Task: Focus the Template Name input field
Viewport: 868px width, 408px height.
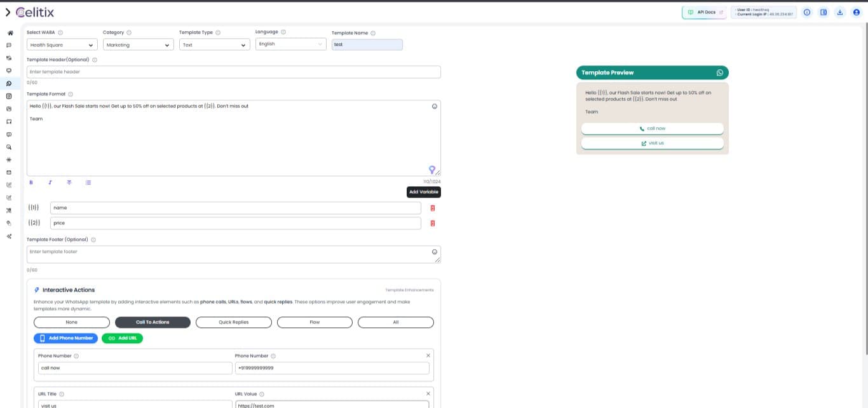Action: tap(367, 44)
